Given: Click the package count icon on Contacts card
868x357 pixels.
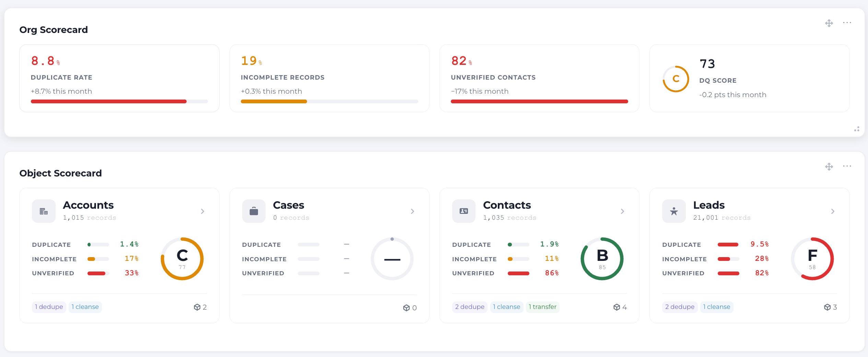Looking at the screenshot, I should (617, 307).
